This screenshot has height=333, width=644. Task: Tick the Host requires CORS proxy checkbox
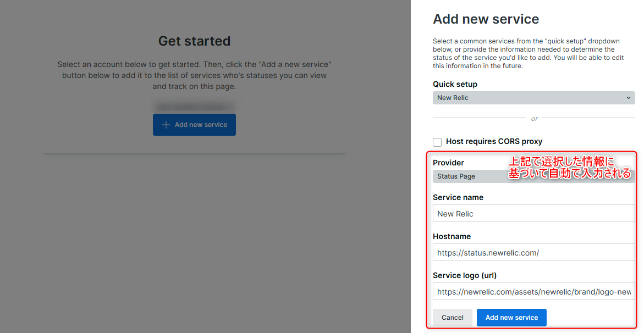pos(437,142)
